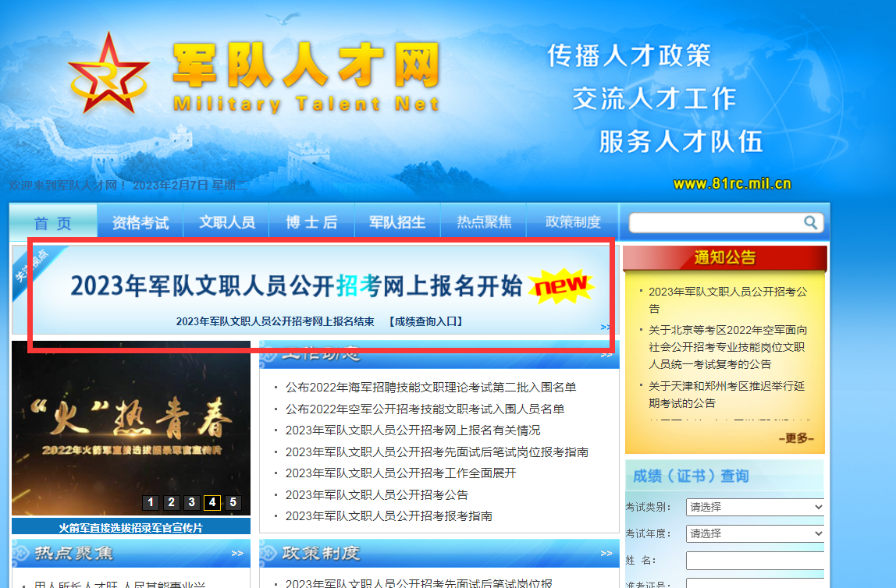Open 2023年军队文职人员公开招考公告 in the center list
The width and height of the screenshot is (896, 588).
[376, 495]
